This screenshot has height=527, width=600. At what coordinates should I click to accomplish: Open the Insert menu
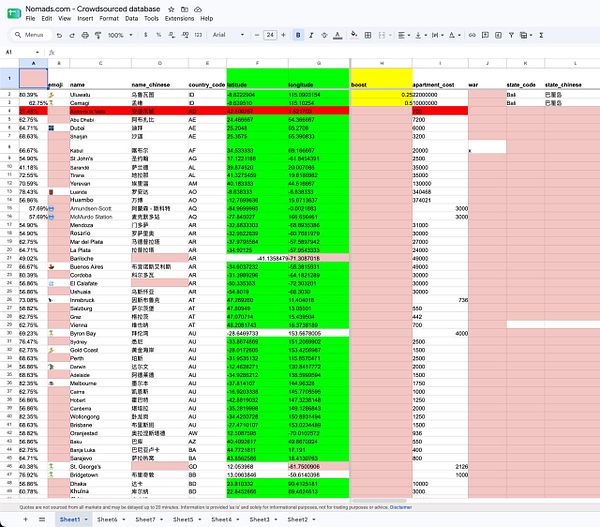(x=85, y=18)
